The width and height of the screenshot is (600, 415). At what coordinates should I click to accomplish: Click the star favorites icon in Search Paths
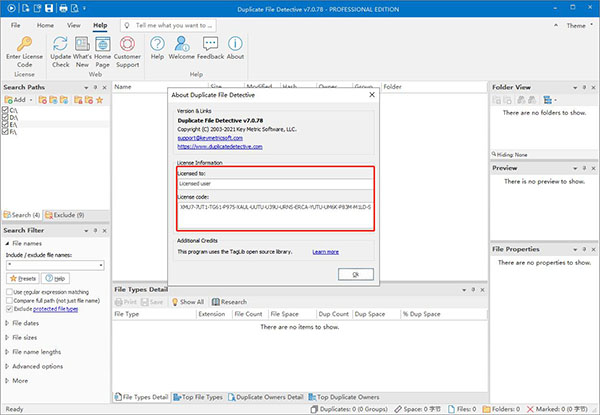[99, 100]
